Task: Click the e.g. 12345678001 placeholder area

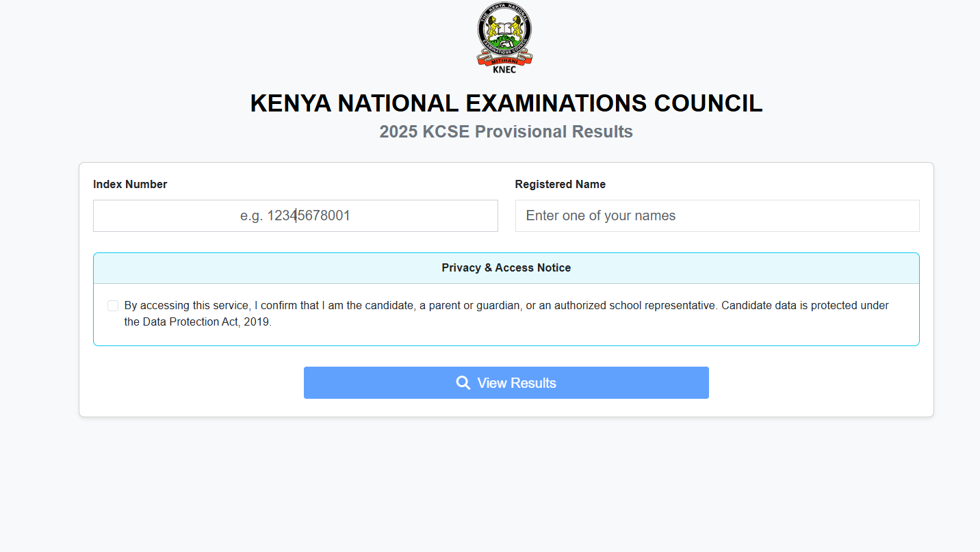Action: 295,215
